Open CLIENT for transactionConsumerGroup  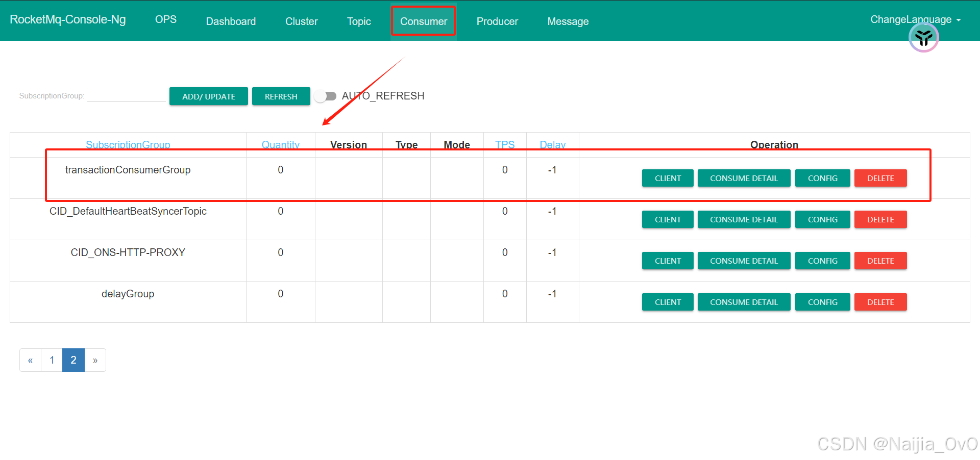668,178
